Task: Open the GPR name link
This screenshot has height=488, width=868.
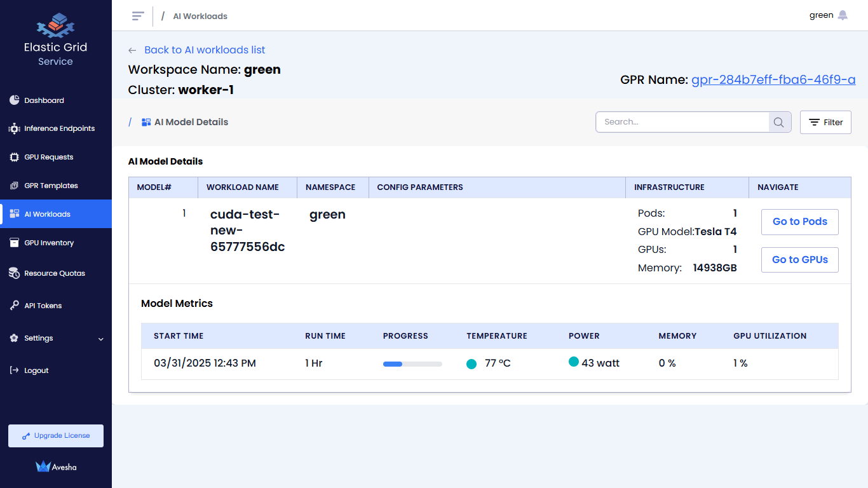Action: coord(773,80)
